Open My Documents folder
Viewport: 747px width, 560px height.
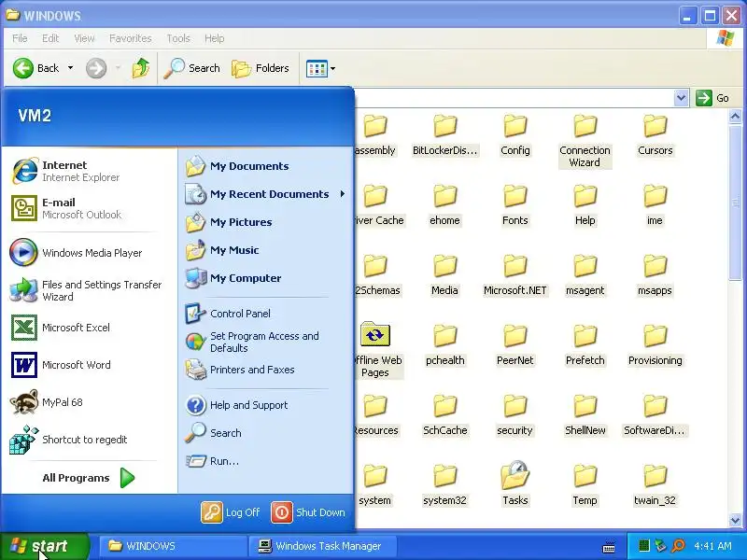[x=237, y=166]
